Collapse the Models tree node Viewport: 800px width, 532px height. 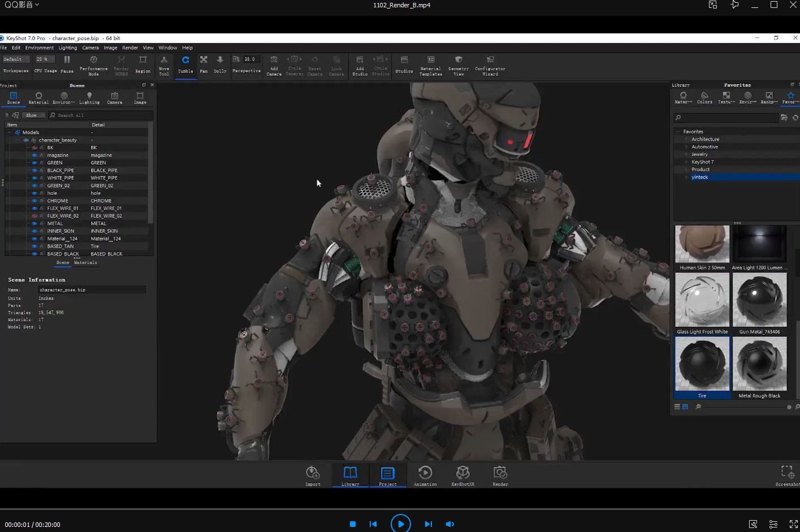[10, 132]
